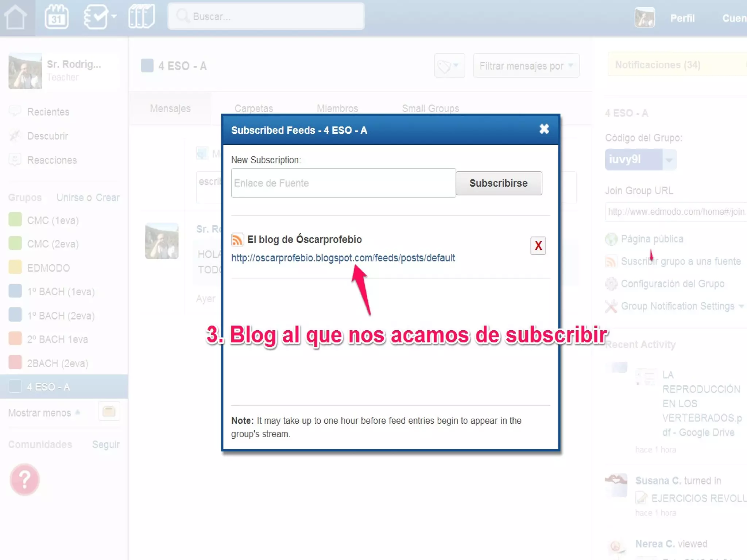Screen dimensions: 747x560
Task: Collapse groups with Mostrar menos
Action: (40, 413)
